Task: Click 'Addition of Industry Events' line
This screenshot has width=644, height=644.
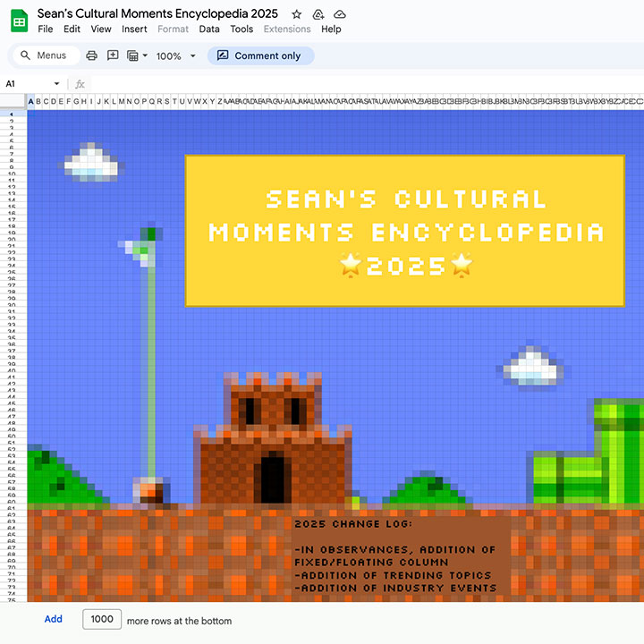Action: click(395, 589)
